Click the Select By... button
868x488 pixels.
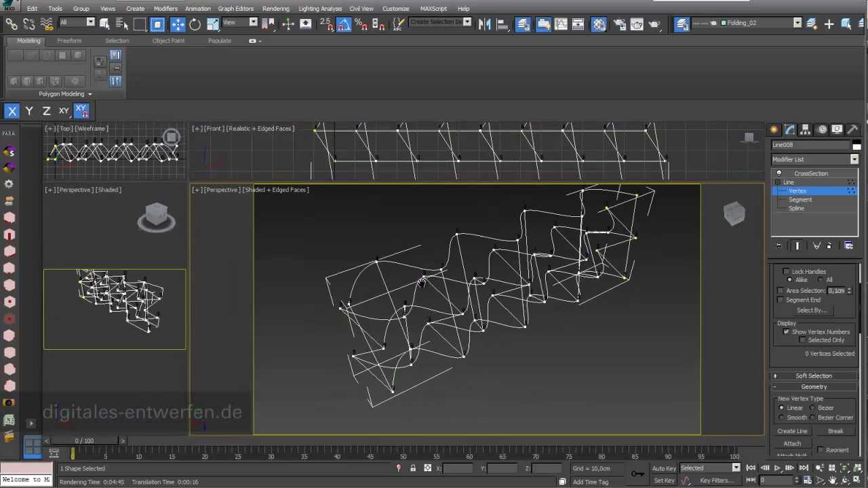[x=812, y=310]
